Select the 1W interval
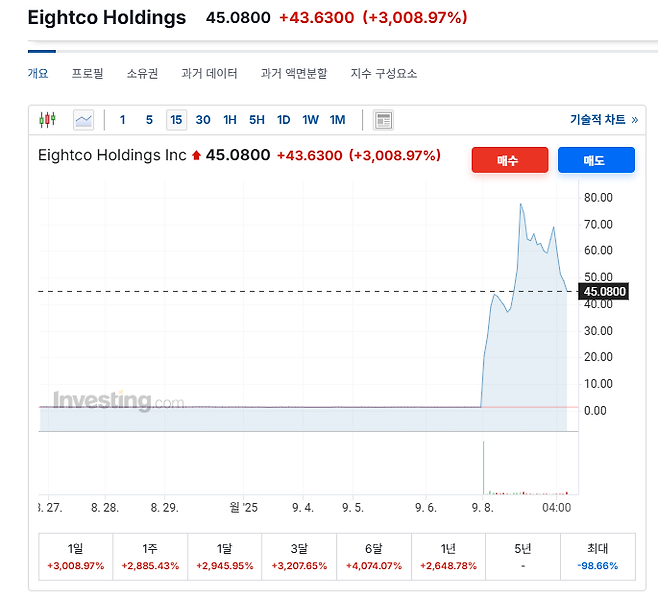Image resolution: width=658 pixels, height=598 pixels. [x=311, y=120]
